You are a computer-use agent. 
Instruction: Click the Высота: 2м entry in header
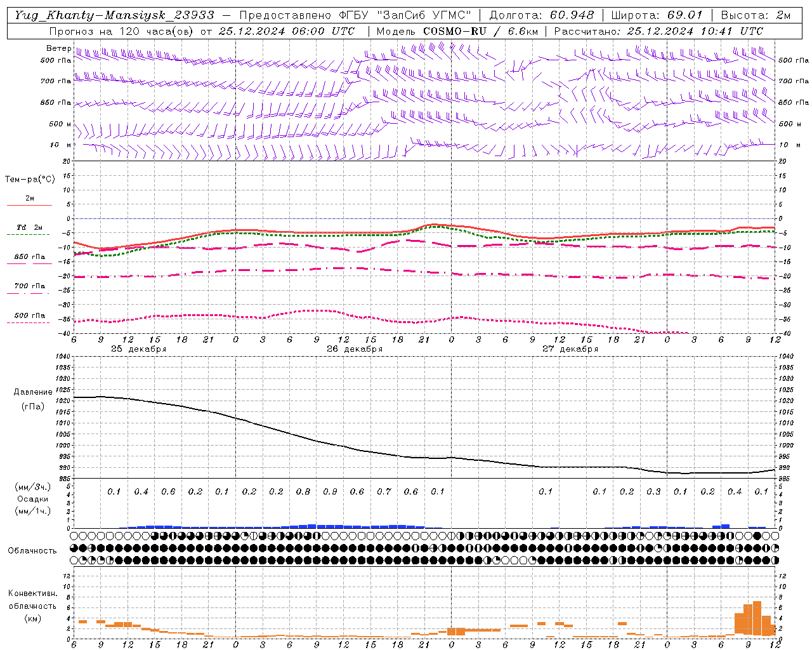pyautogui.click(x=755, y=15)
